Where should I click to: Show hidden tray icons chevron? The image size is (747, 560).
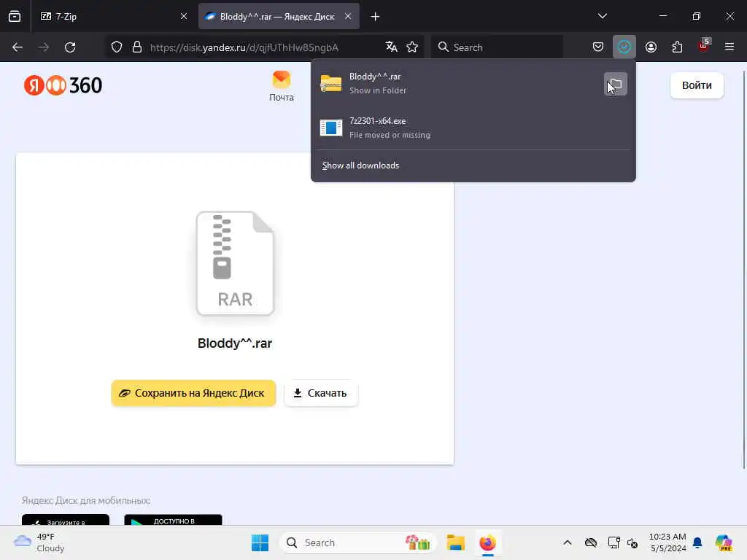(568, 542)
